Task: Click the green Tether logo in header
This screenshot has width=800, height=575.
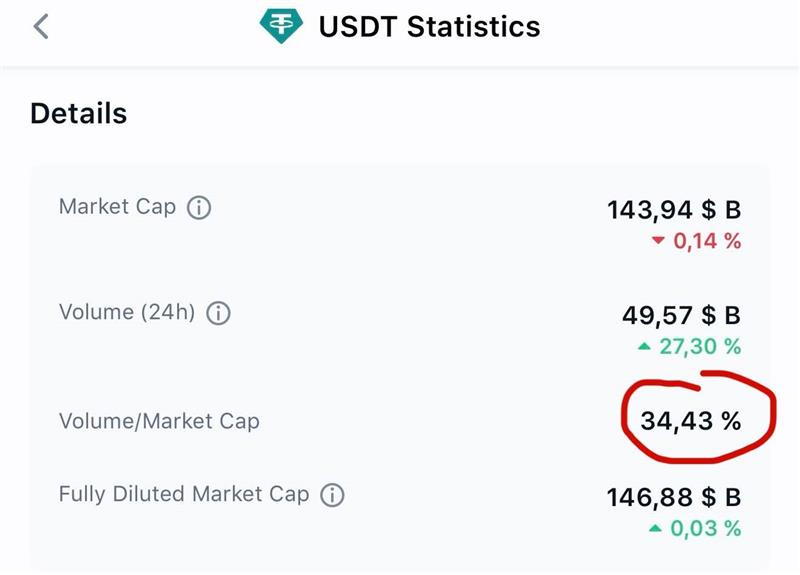Action: pyautogui.click(x=279, y=26)
